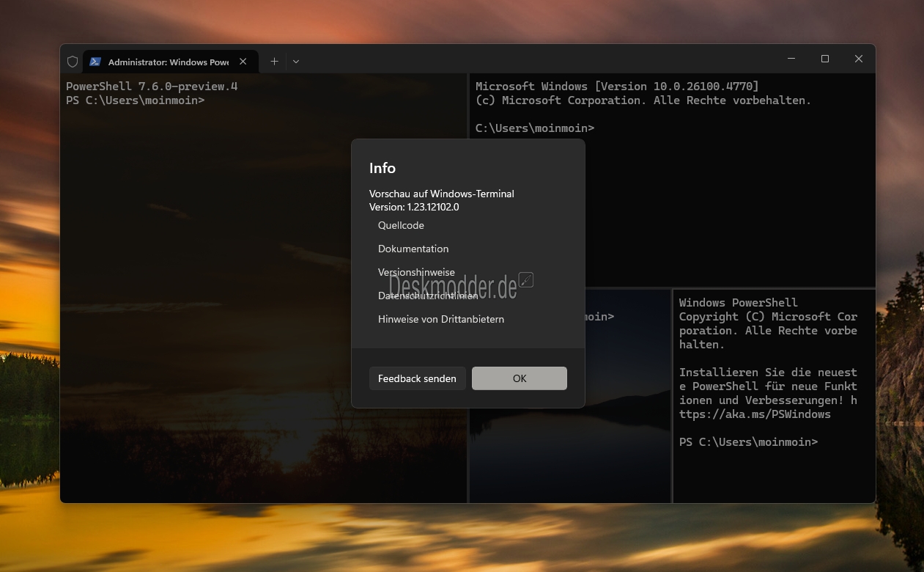This screenshot has height=572, width=924.
Task: Click the Feedback senden button
Action: tap(417, 378)
